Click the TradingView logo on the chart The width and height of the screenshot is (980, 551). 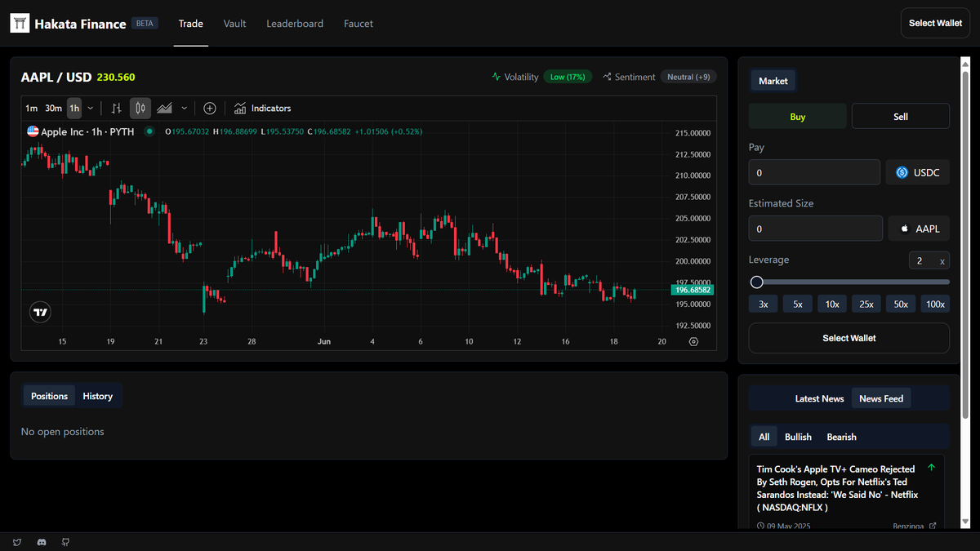(x=40, y=312)
